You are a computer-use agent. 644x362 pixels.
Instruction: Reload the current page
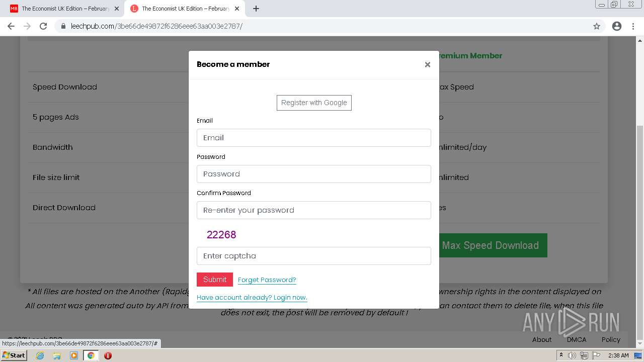click(x=43, y=26)
